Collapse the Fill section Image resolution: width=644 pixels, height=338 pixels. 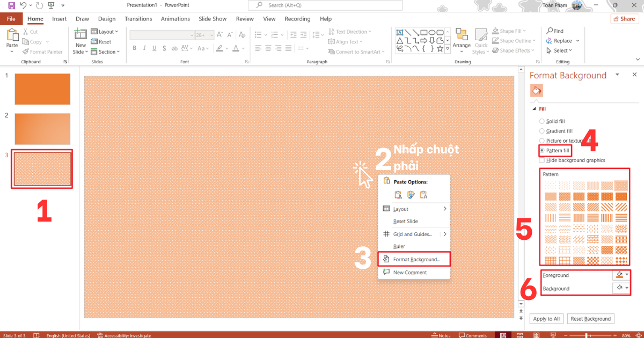click(535, 109)
